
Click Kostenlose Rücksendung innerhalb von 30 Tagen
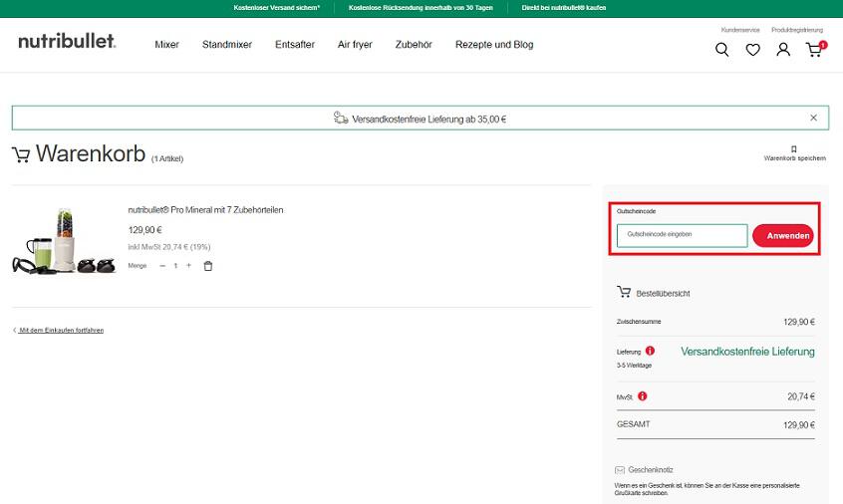tap(421, 8)
